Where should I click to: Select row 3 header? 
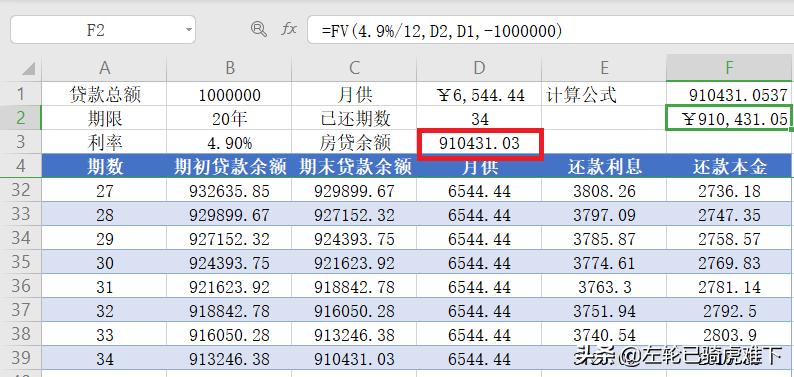pyautogui.click(x=21, y=142)
